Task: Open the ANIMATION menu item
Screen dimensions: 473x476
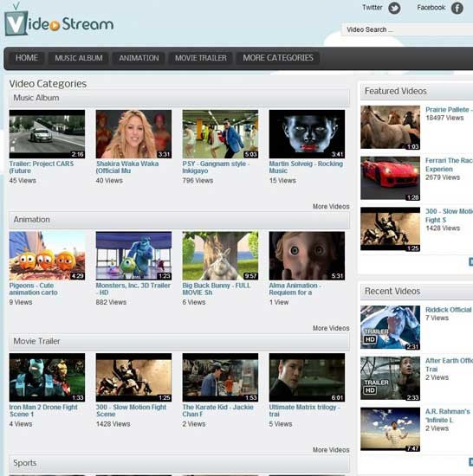Action: [x=139, y=58]
